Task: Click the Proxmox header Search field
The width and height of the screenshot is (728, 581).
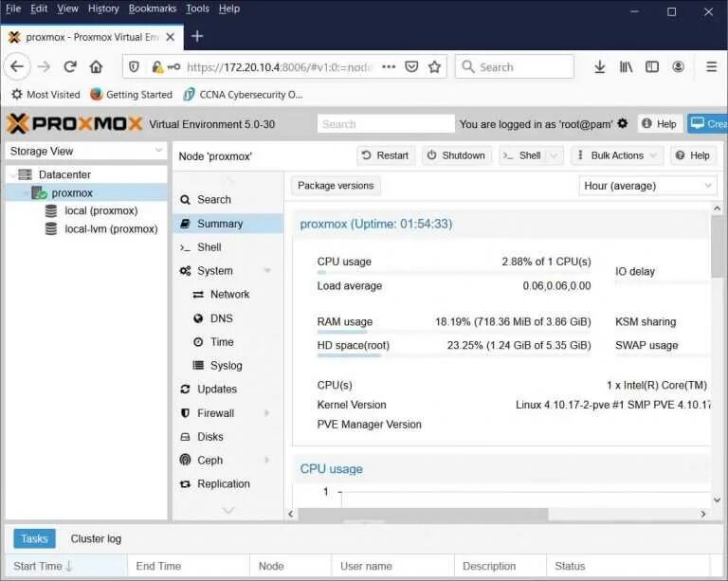Action: [386, 124]
